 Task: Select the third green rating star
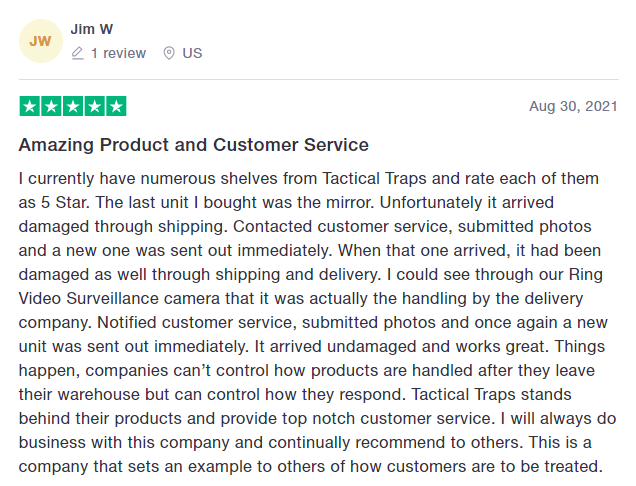[73, 106]
